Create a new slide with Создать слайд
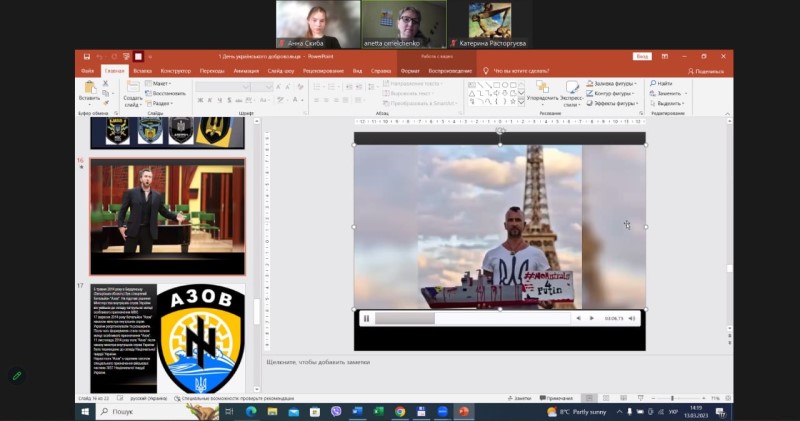Viewport: 800px width, 421px height. 133,93
